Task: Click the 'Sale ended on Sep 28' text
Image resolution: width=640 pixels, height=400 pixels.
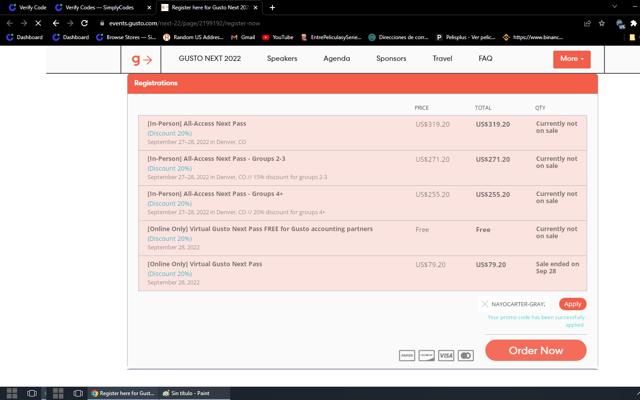Action: [x=558, y=268]
